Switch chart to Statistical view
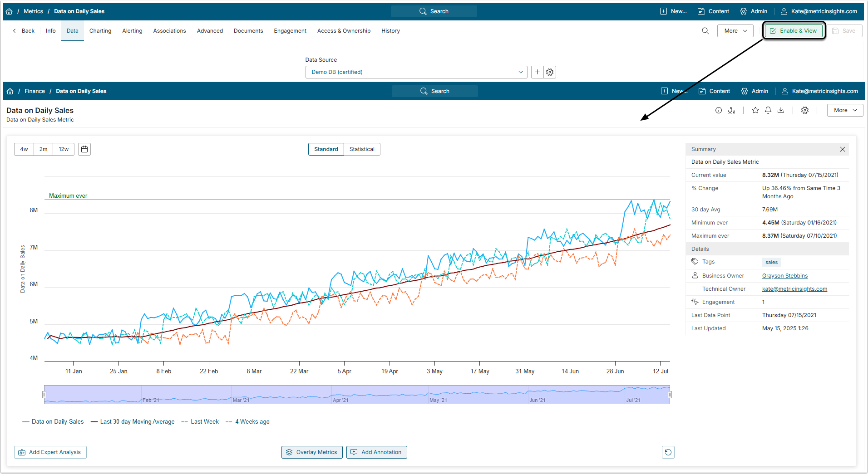Screen dimensions: 868x474 click(x=362, y=149)
